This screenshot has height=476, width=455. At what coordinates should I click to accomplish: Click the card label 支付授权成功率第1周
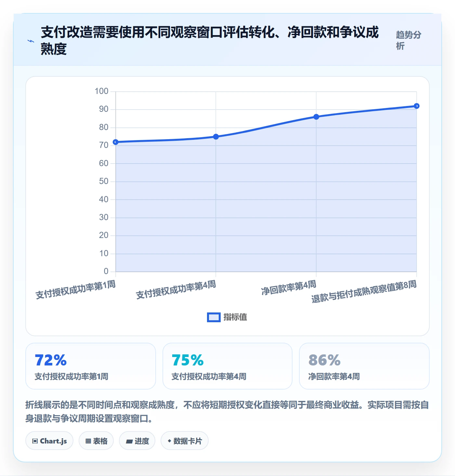pos(71,377)
